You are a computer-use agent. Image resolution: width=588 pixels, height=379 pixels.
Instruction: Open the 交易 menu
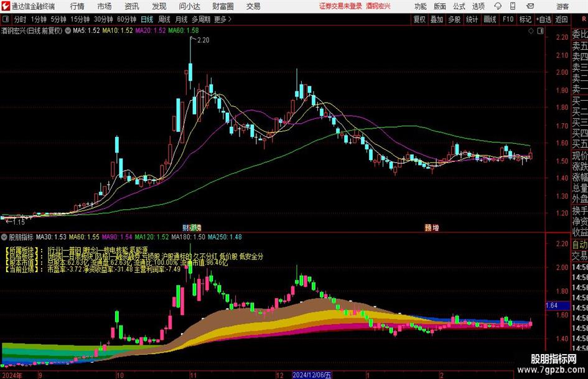253,6
